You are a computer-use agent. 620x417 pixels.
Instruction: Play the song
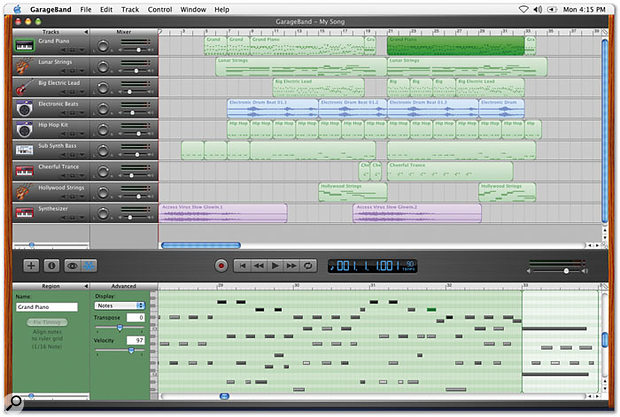pos(275,266)
